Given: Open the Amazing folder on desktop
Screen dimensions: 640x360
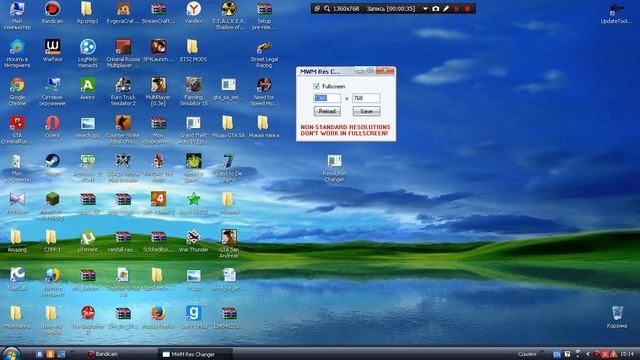Looking at the screenshot, I should [x=17, y=241].
